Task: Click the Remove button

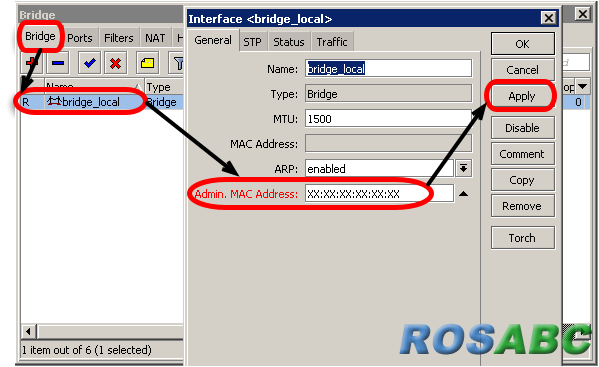Action: [x=522, y=206]
